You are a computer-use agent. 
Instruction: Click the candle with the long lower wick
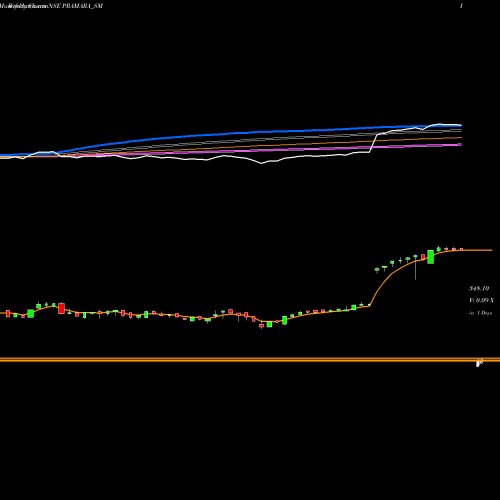(415, 267)
